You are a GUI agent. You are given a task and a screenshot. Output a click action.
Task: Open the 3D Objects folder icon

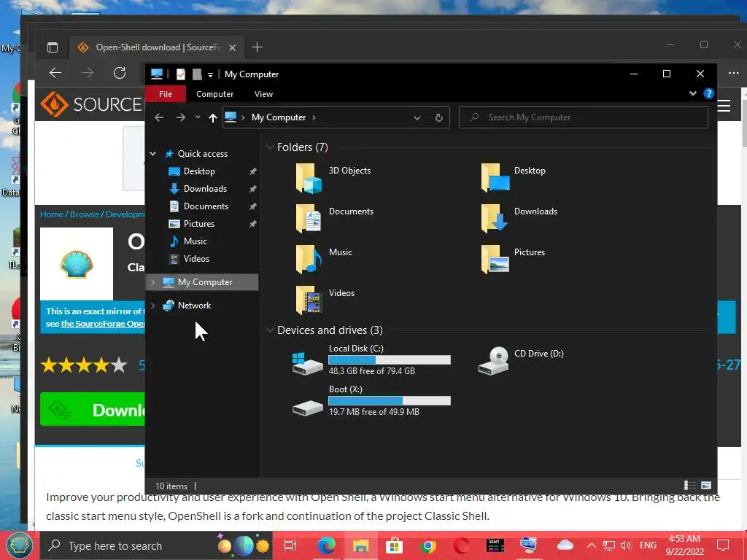pos(309,178)
